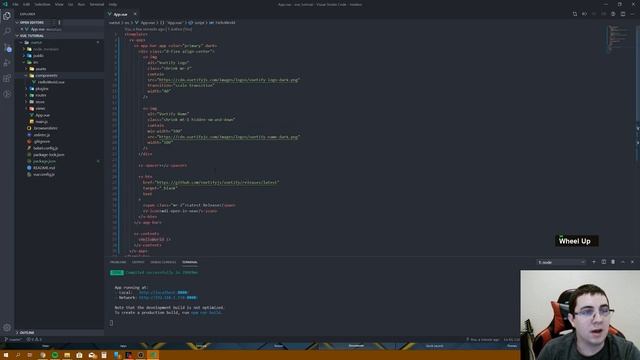Open the Search view in activity bar

(x=7, y=31)
